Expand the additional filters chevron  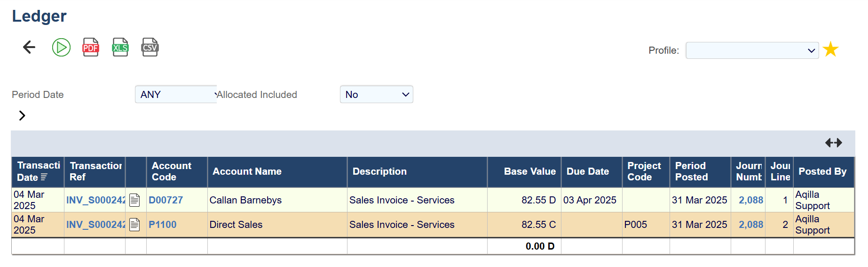tap(22, 115)
